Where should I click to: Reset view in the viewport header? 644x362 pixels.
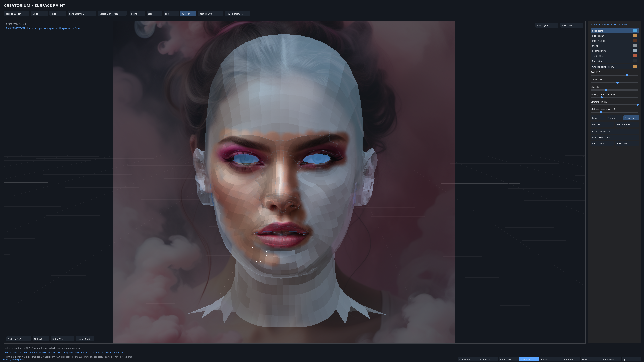coord(572,25)
